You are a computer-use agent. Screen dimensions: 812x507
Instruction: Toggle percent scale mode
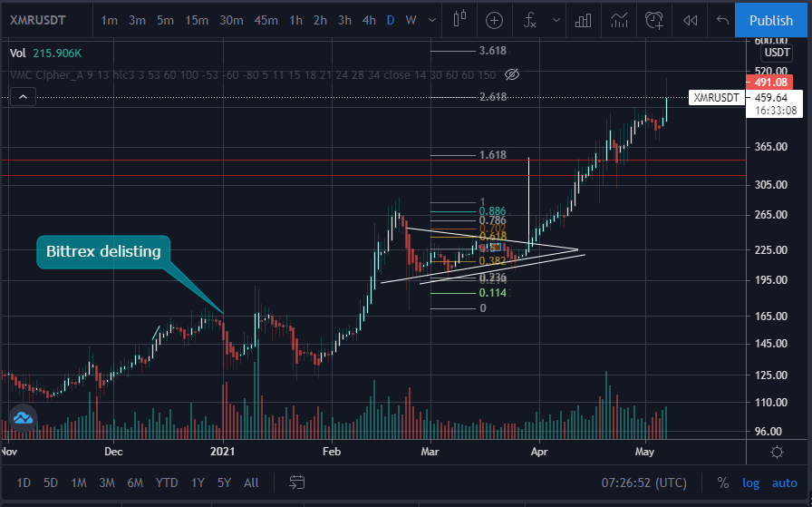722,483
